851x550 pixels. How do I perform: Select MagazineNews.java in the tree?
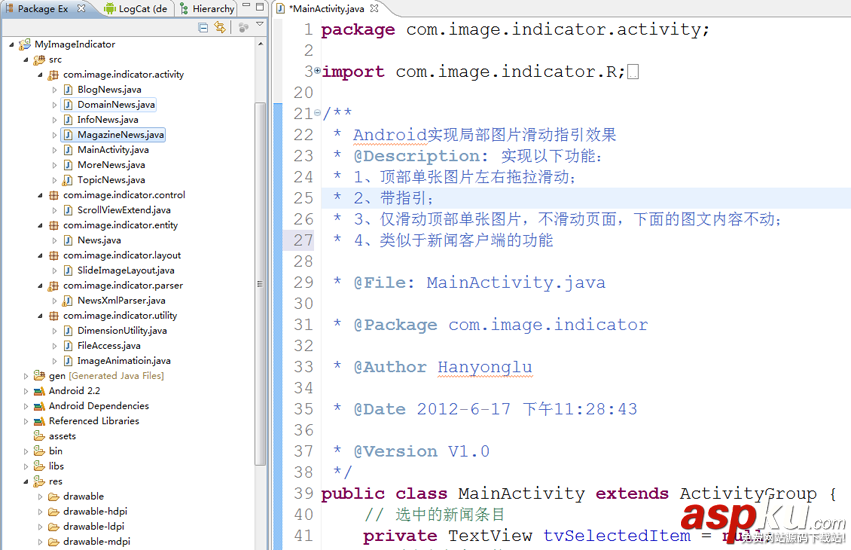pyautogui.click(x=120, y=135)
